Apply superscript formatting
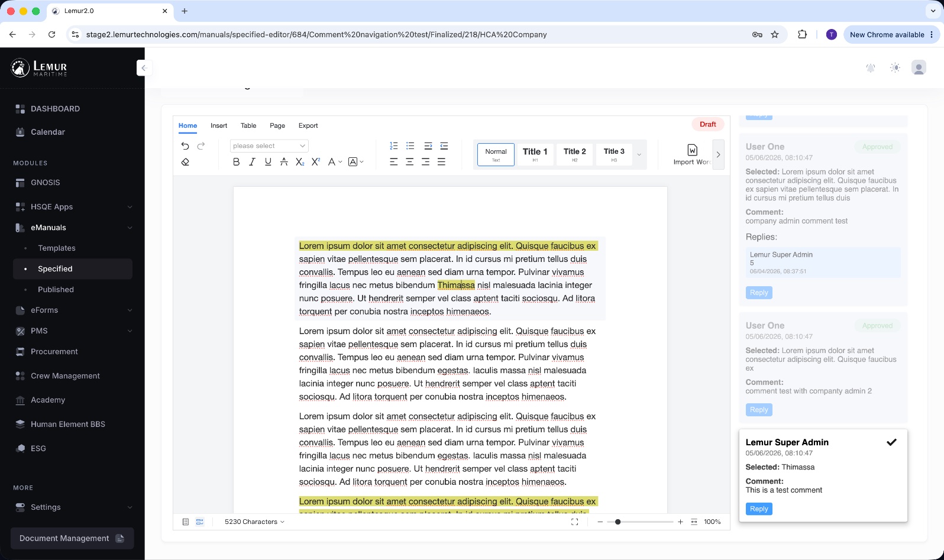944x560 pixels. [316, 161]
